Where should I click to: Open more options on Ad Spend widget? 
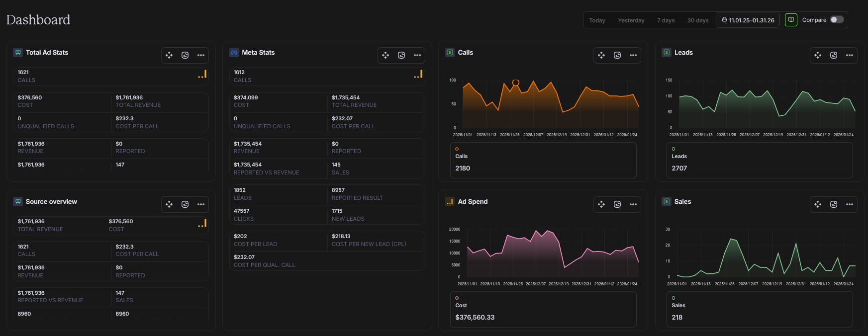633,204
